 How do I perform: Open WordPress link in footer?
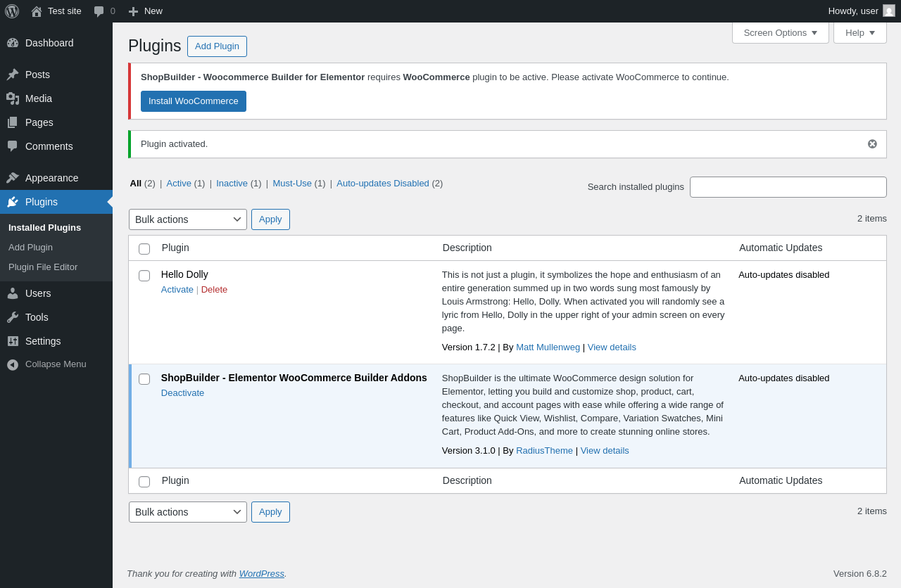tap(262, 573)
